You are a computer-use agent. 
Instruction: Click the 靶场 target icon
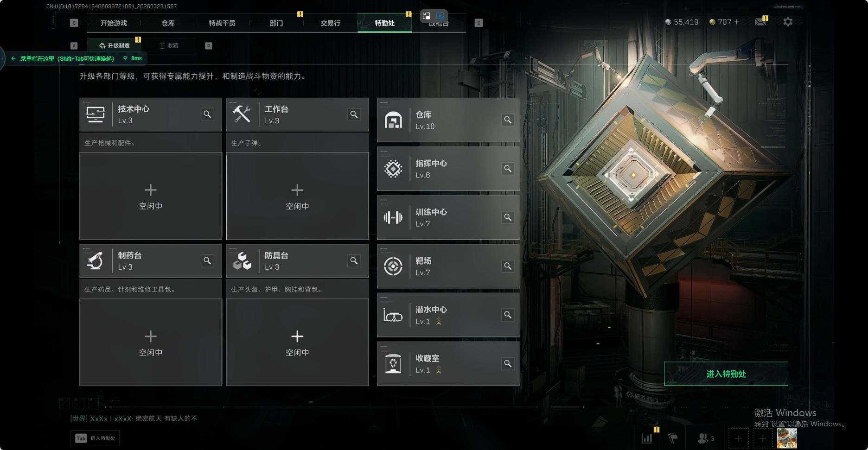tap(393, 266)
